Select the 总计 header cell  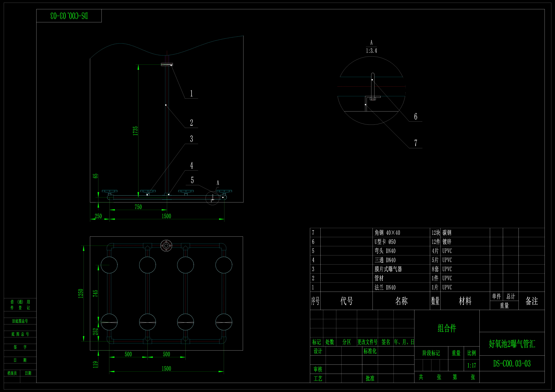tap(511, 296)
